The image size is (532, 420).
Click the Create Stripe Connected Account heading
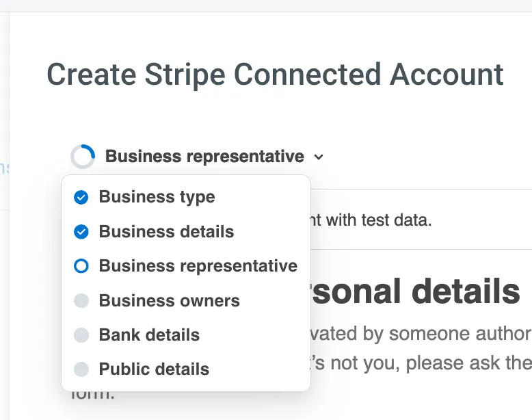pos(275,75)
